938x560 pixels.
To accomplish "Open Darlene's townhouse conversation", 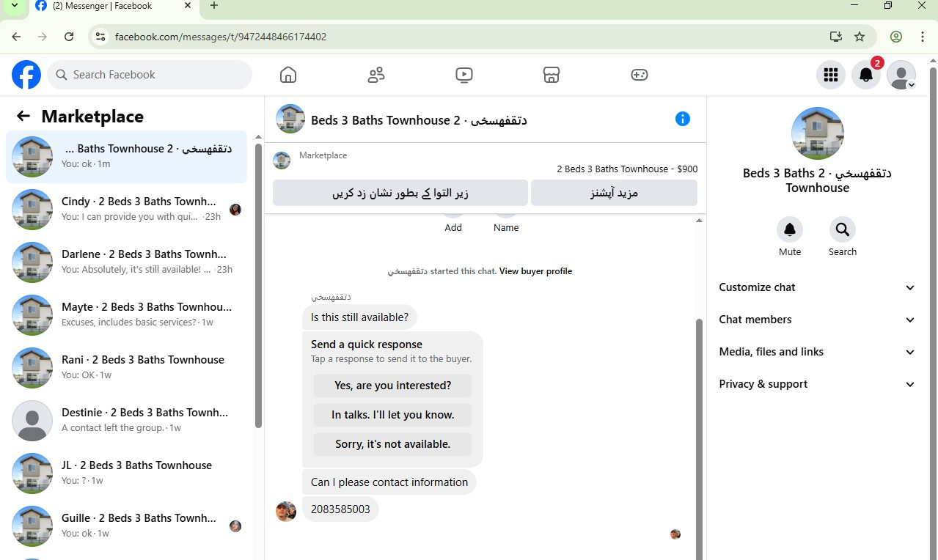I will tap(127, 262).
